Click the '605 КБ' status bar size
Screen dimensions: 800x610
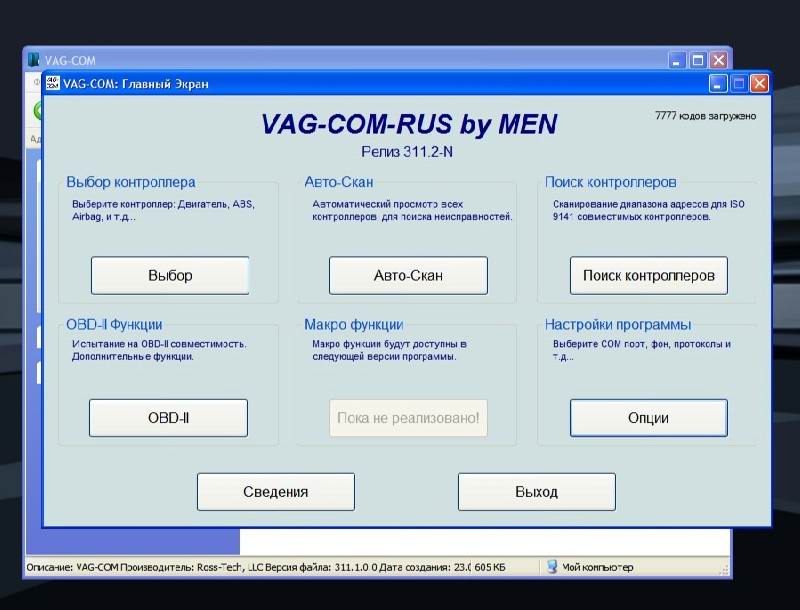pos(490,567)
